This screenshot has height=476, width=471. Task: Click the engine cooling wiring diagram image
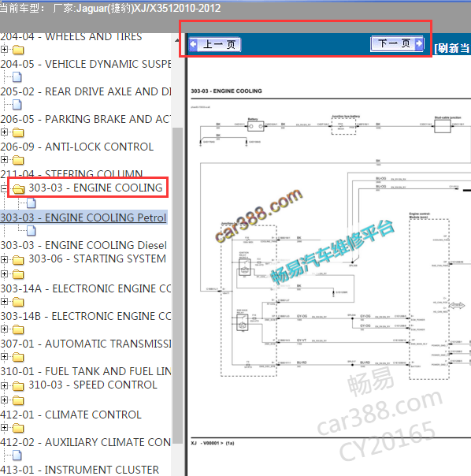pos(331,247)
